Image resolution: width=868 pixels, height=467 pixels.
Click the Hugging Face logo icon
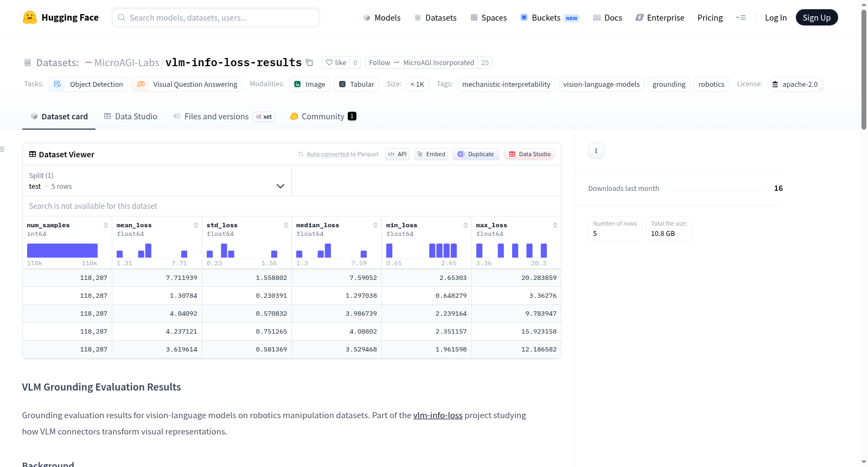pos(30,17)
